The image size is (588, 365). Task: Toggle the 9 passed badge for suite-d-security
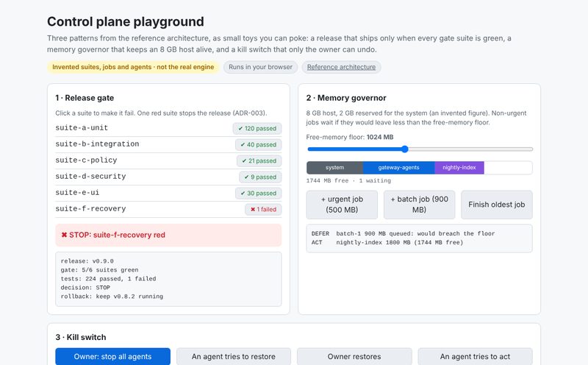260,177
